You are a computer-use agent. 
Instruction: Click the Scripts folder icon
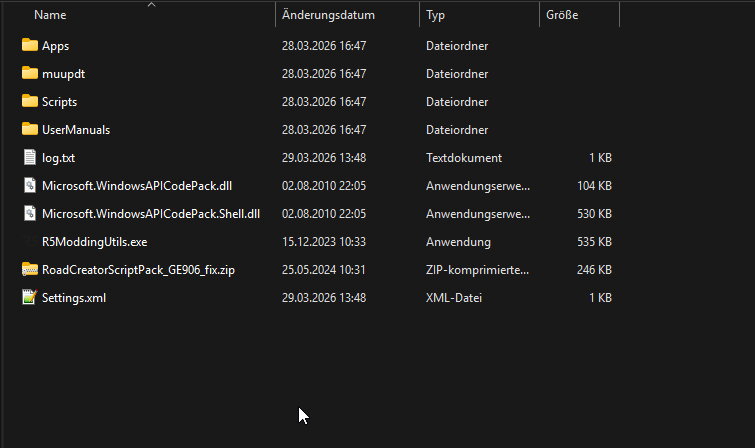pyautogui.click(x=29, y=102)
